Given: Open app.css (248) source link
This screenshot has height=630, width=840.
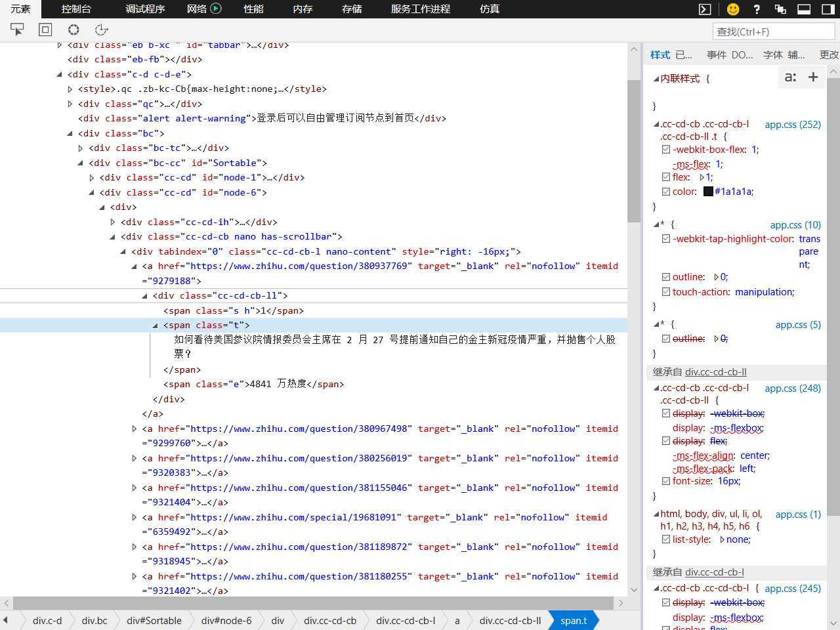Looking at the screenshot, I should 793,388.
